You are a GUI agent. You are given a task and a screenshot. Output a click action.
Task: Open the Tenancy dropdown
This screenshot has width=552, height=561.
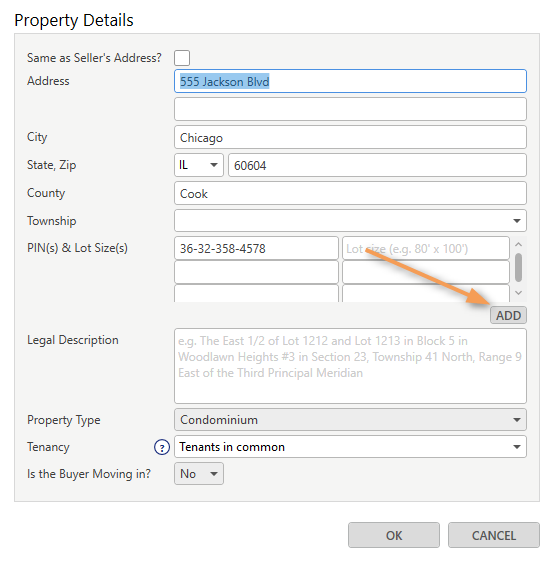(x=350, y=447)
